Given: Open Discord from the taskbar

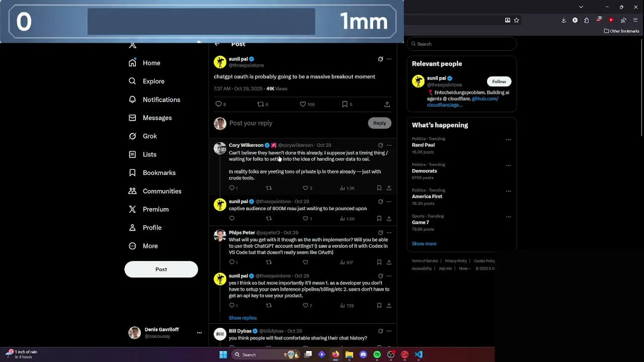Looking at the screenshot, I should [x=363, y=354].
